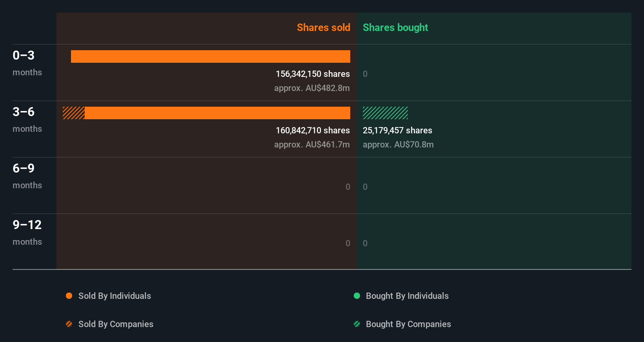644x342 pixels.
Task: Click the '9–12' months row label
Action: coord(27,225)
